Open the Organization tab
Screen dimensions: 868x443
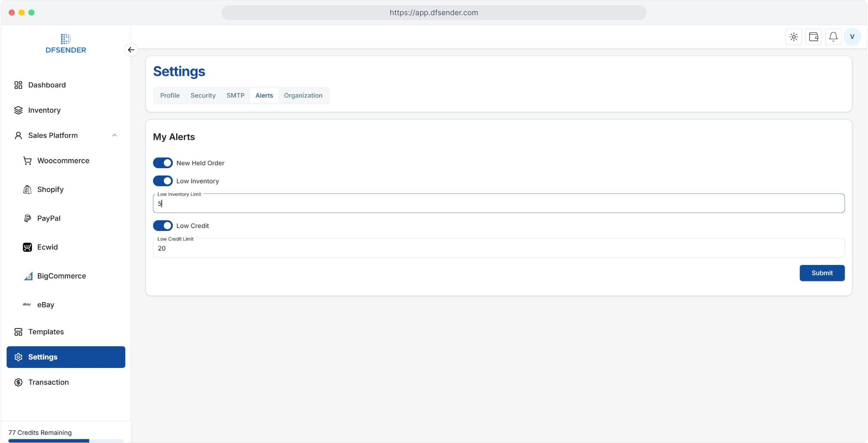point(303,96)
